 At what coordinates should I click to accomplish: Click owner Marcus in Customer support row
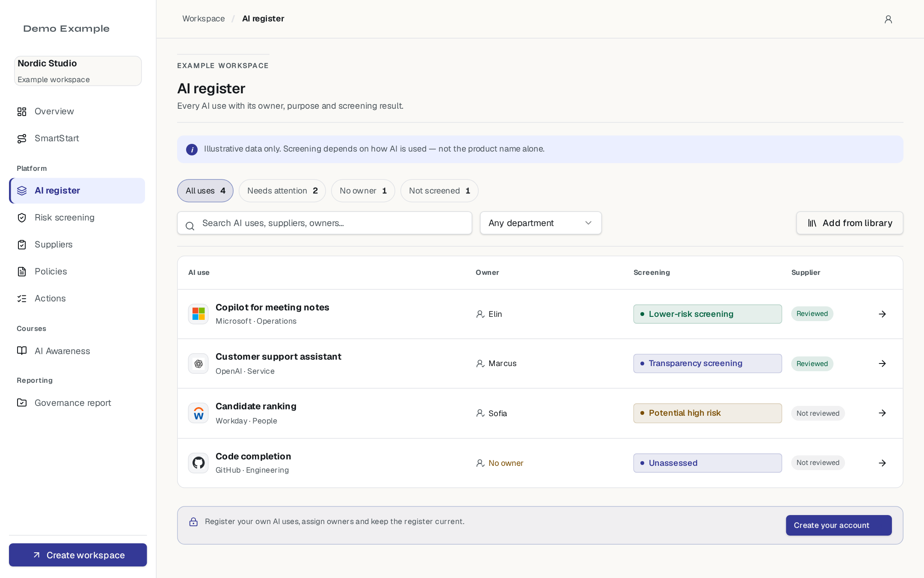[x=502, y=363]
